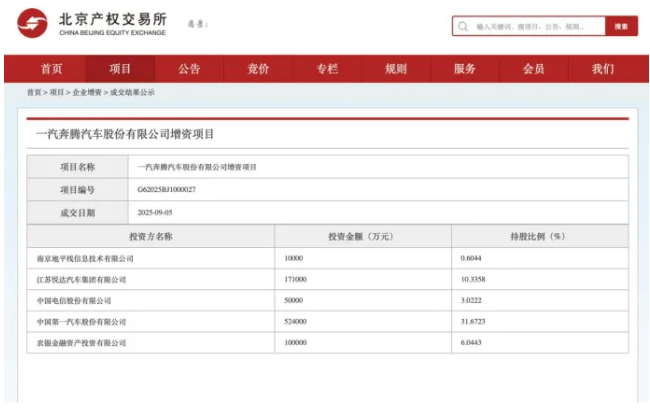The height and width of the screenshot is (408, 650).
Task: Click investment amount 10000
Action: 293,258
